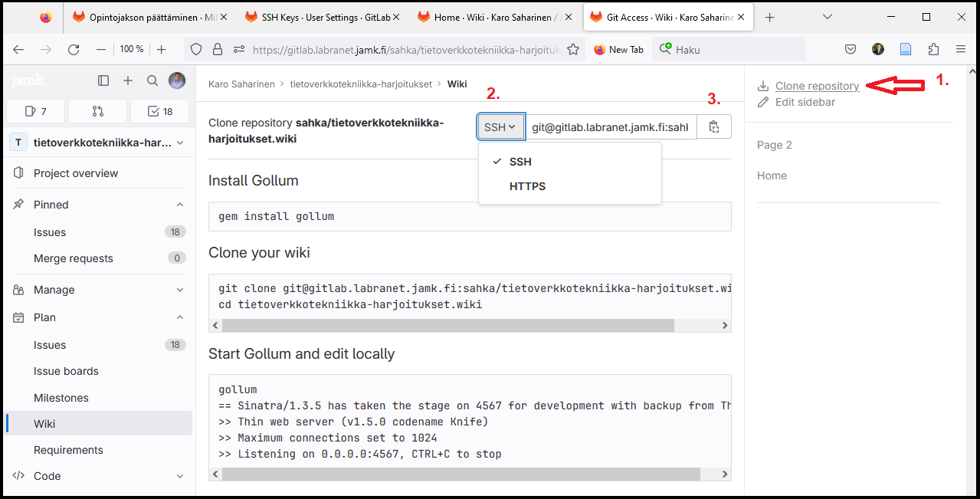
Task: Open user avatar menu in GitLab sidebar
Action: [x=177, y=80]
